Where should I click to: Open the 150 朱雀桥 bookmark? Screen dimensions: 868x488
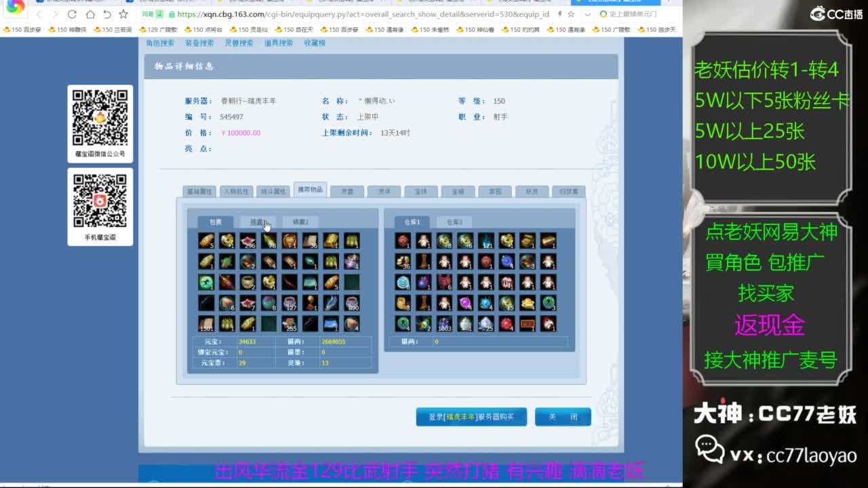430,30
